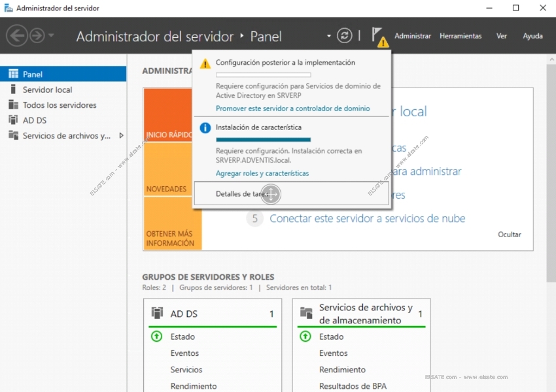Click green Estado icon in file services tile

[x=305, y=336]
